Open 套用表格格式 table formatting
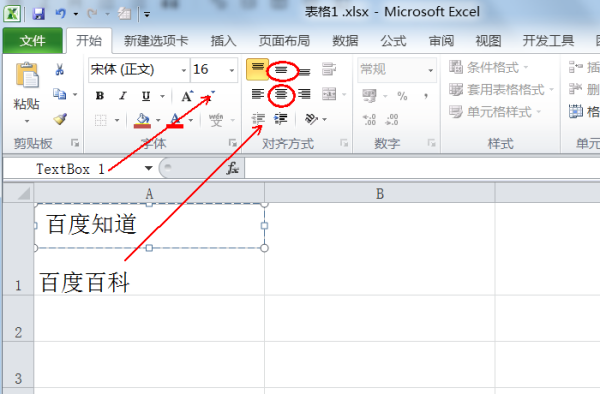The image size is (600, 394). pos(502,90)
